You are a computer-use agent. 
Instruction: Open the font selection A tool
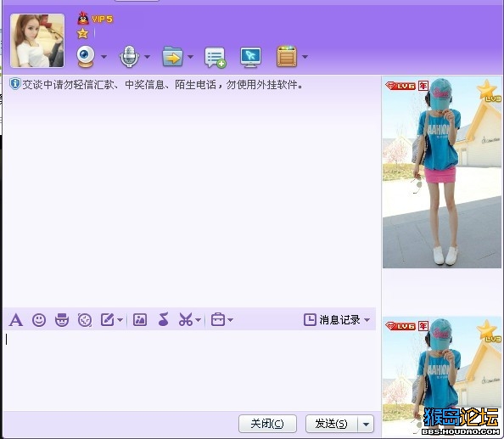[x=16, y=320]
